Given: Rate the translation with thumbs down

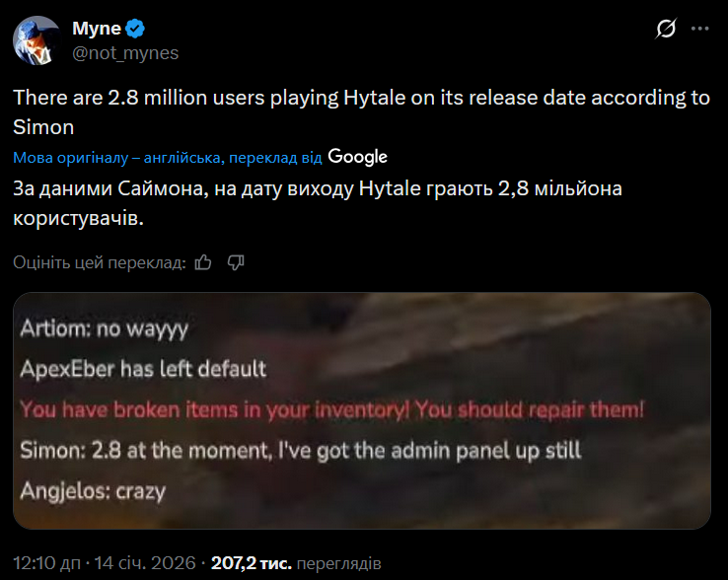Looking at the screenshot, I should coord(236,262).
